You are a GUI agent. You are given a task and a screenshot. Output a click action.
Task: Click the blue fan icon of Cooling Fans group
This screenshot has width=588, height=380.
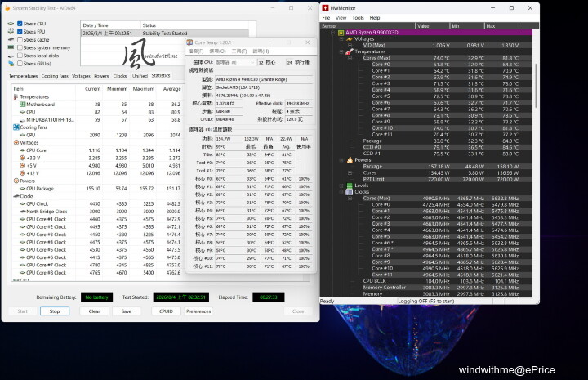[x=16, y=127]
